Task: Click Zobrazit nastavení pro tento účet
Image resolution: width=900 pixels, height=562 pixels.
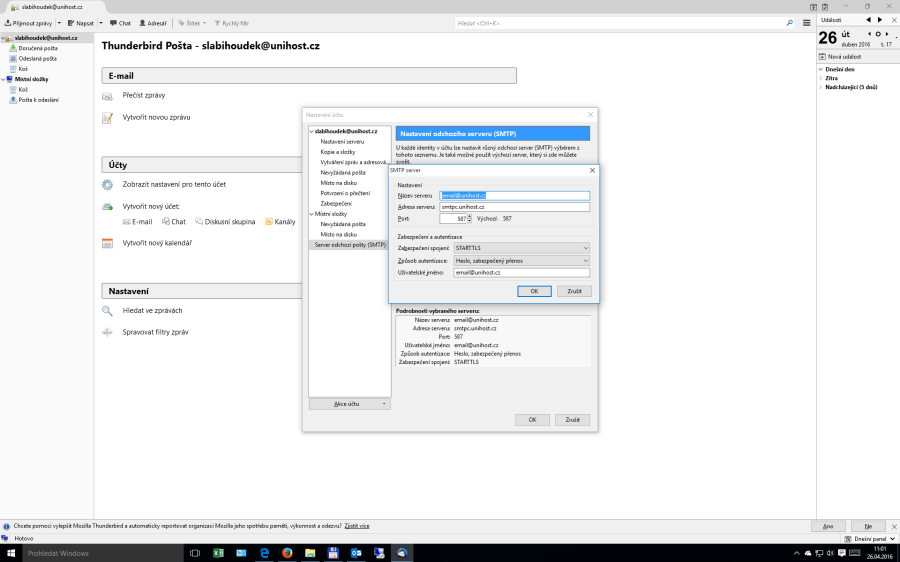Action: tap(174, 184)
